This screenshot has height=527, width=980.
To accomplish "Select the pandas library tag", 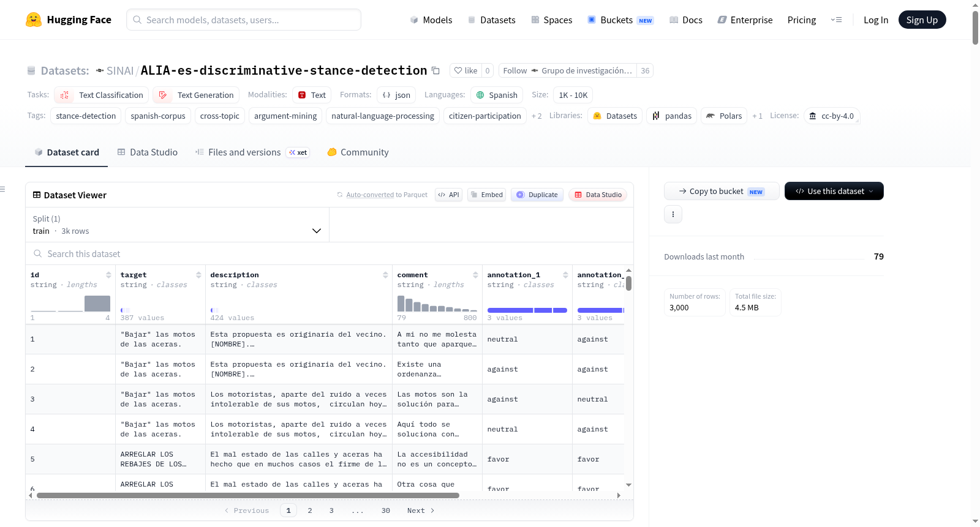I will [x=672, y=116].
